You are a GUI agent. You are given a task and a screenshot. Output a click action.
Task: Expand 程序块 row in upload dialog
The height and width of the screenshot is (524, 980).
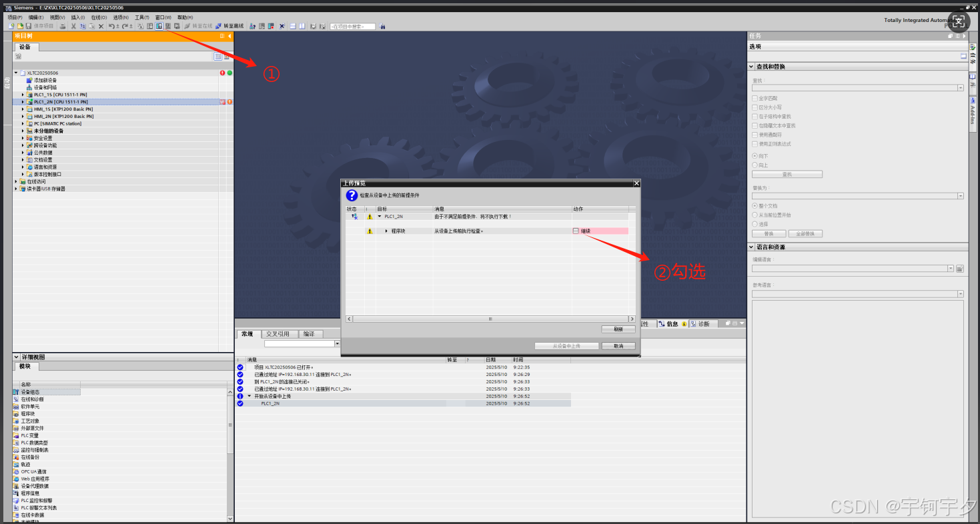(x=386, y=231)
